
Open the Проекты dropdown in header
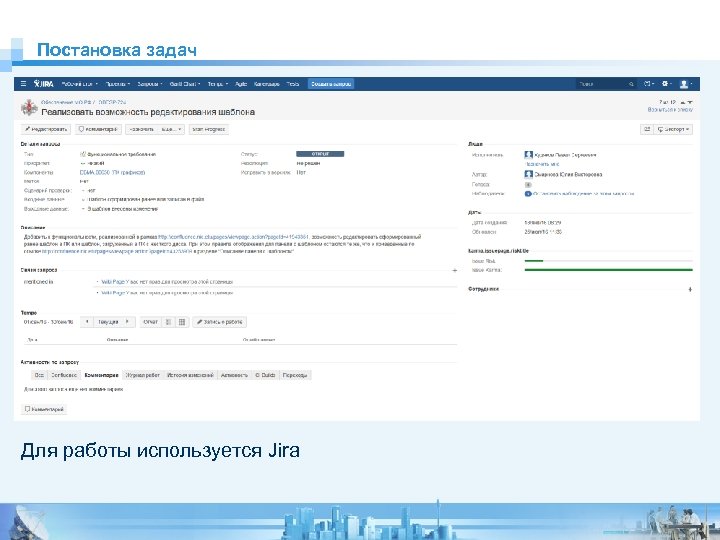point(118,84)
